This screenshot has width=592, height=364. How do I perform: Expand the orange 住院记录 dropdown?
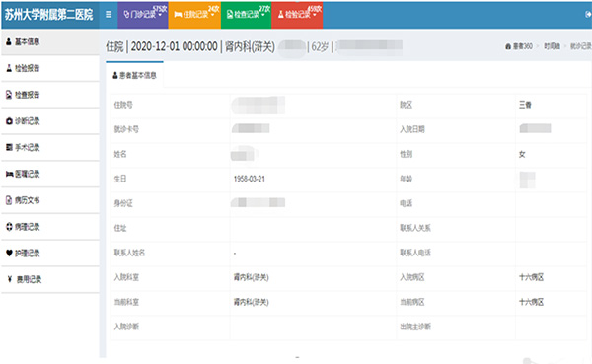tap(194, 15)
